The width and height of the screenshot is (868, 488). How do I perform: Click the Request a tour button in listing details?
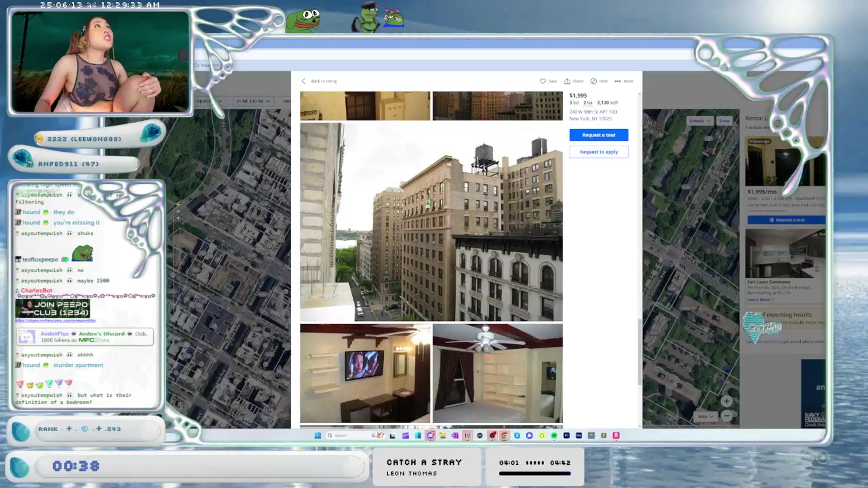[x=599, y=135]
